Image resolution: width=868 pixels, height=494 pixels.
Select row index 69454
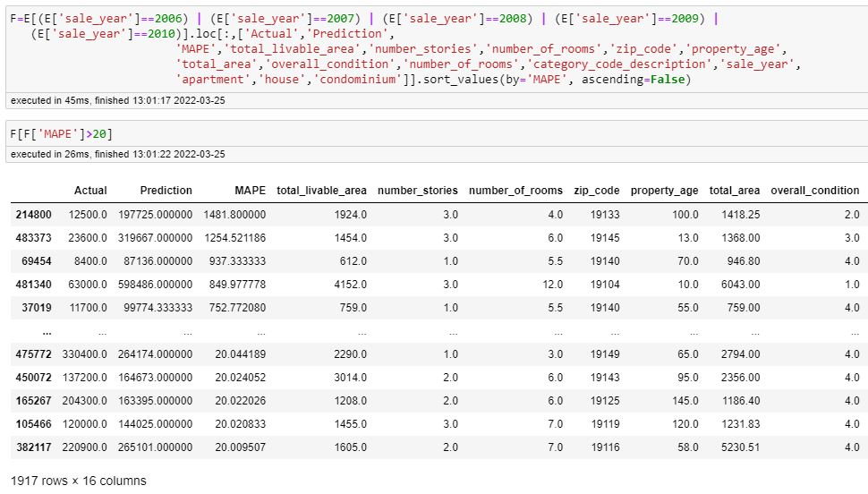(x=36, y=260)
